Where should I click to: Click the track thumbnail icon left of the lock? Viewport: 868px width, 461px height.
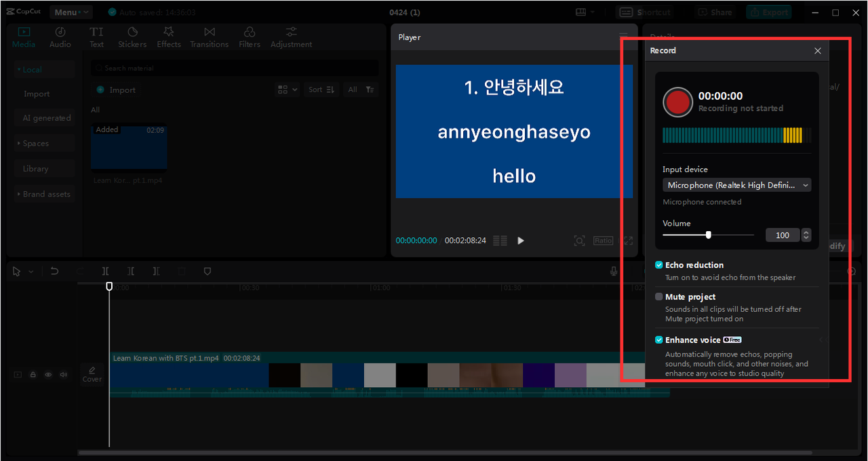tap(18, 374)
